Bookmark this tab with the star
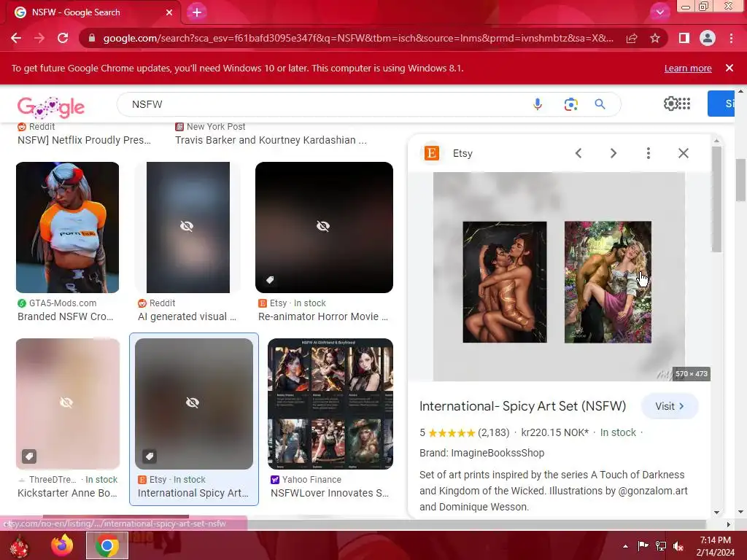747x560 pixels. pyautogui.click(x=655, y=38)
